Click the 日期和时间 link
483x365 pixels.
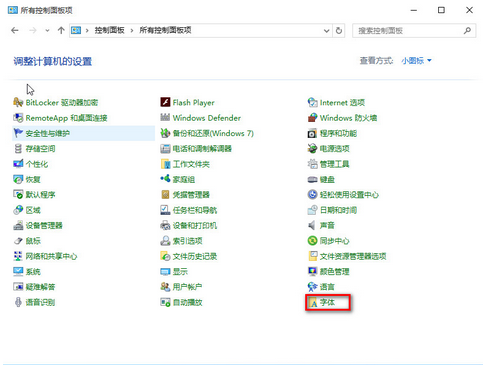point(338,210)
